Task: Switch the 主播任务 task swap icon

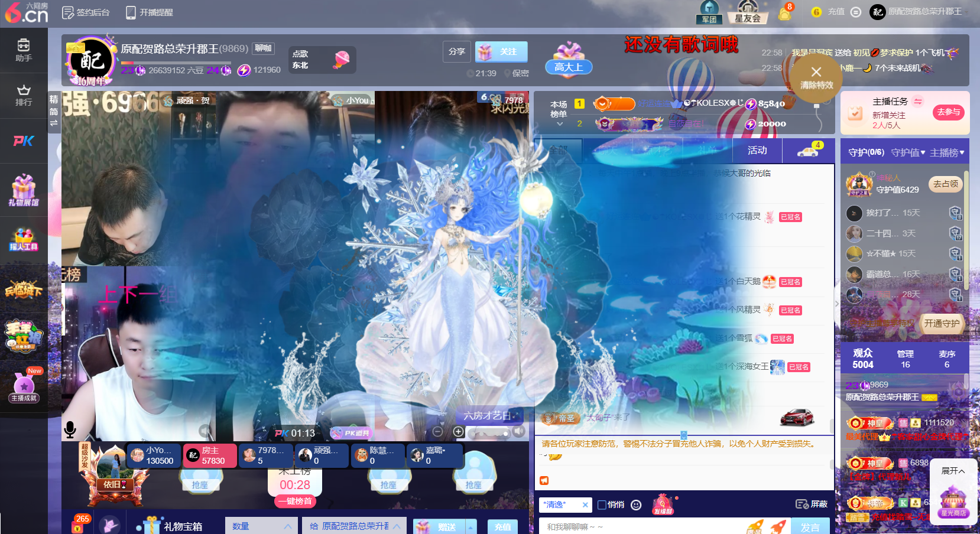Action: [x=918, y=102]
